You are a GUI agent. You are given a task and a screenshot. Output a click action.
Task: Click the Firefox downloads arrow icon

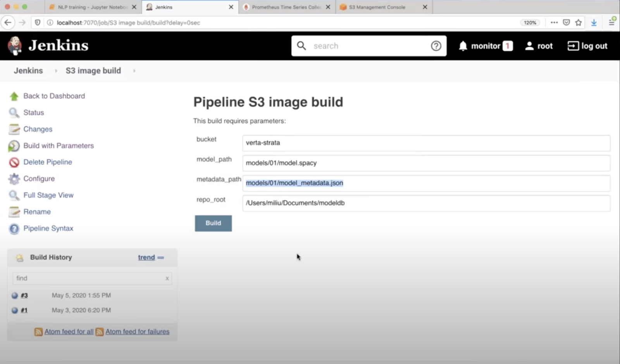[594, 22]
